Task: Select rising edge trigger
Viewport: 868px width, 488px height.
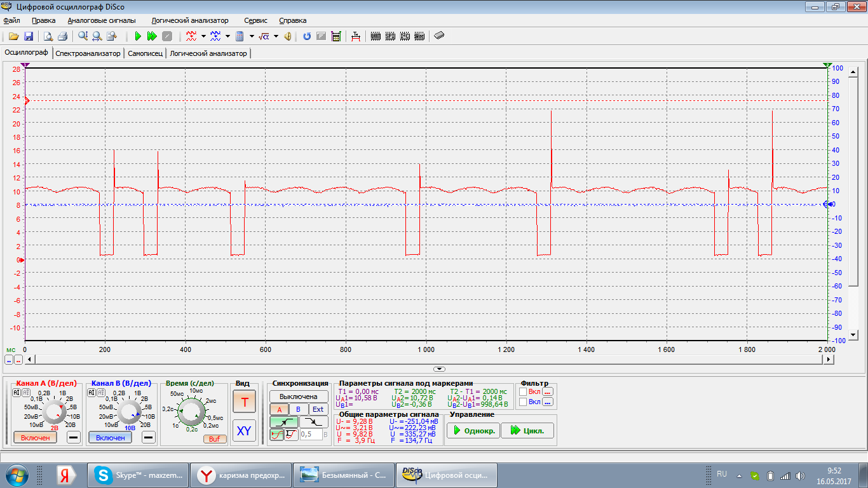Action: pyautogui.click(x=283, y=422)
